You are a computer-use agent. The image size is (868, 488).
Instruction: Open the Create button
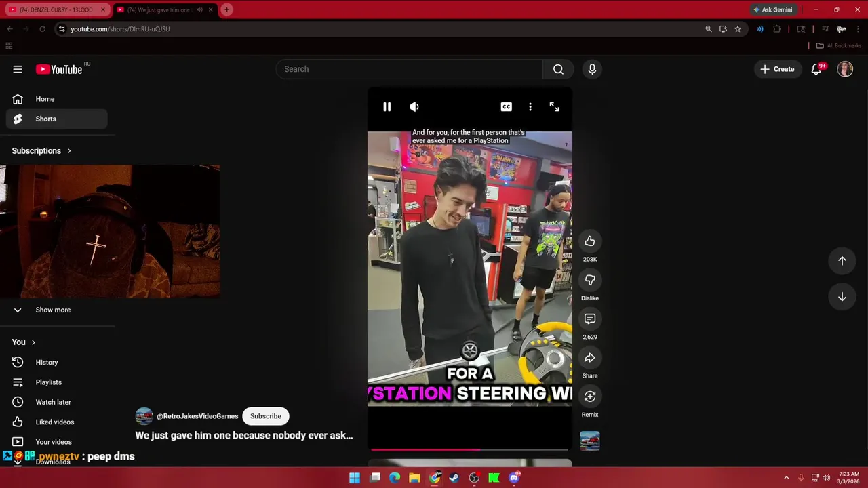778,69
